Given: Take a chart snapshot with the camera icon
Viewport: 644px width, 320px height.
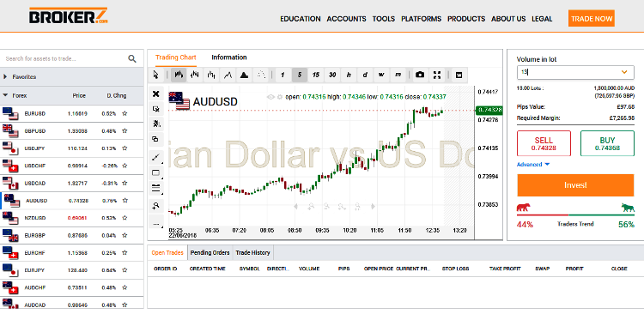Looking at the screenshot, I should 420,75.
